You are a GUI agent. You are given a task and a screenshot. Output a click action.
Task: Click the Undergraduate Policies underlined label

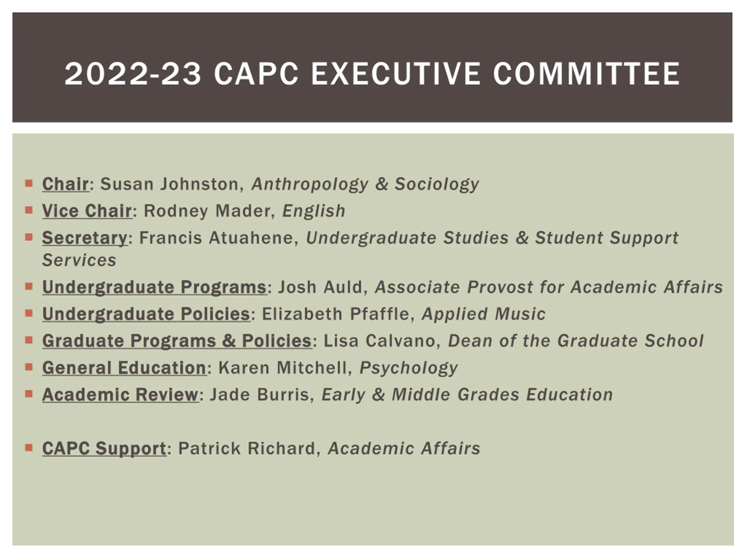tap(146, 314)
